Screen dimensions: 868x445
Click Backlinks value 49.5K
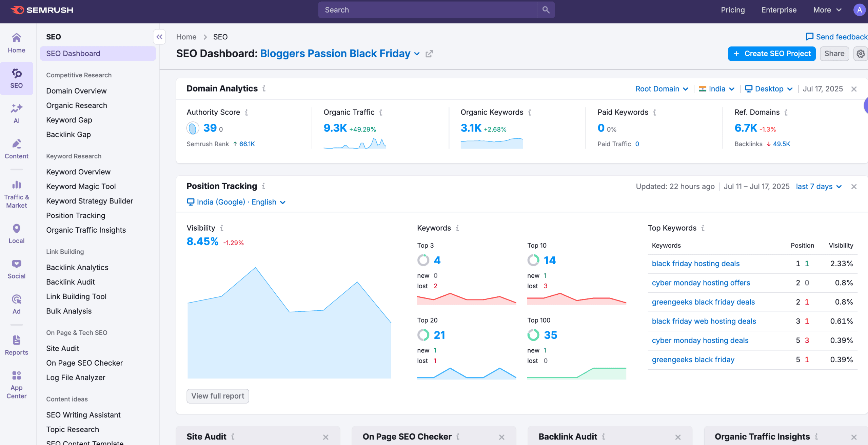point(781,144)
